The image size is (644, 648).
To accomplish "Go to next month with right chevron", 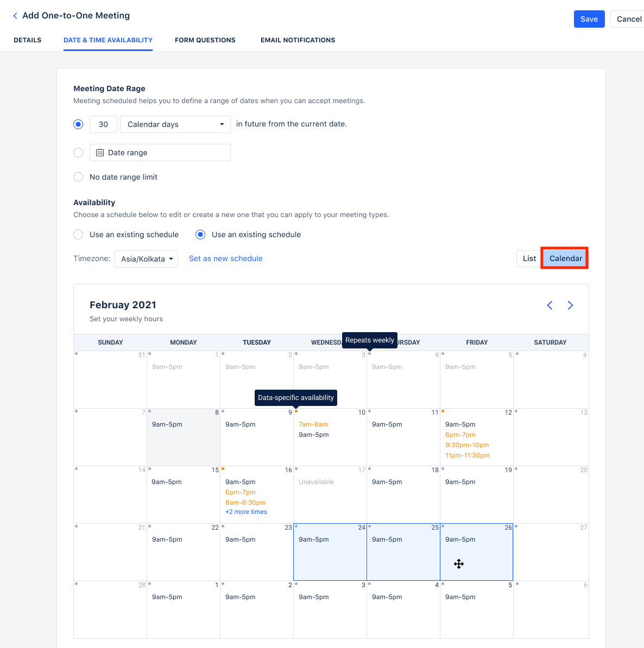I will point(570,306).
